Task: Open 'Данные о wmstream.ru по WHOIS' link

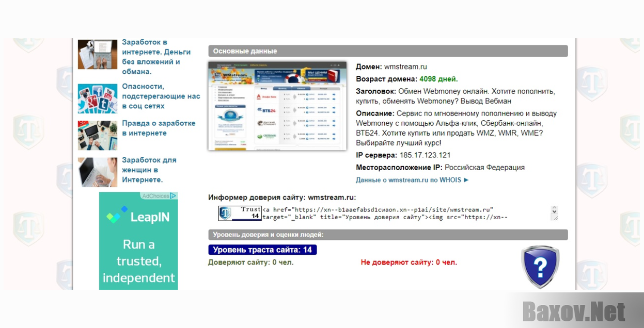Action: [x=412, y=180]
